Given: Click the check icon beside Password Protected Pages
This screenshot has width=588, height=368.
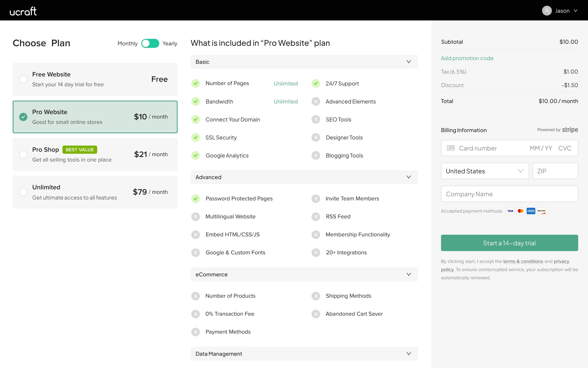Looking at the screenshot, I should coord(195,199).
